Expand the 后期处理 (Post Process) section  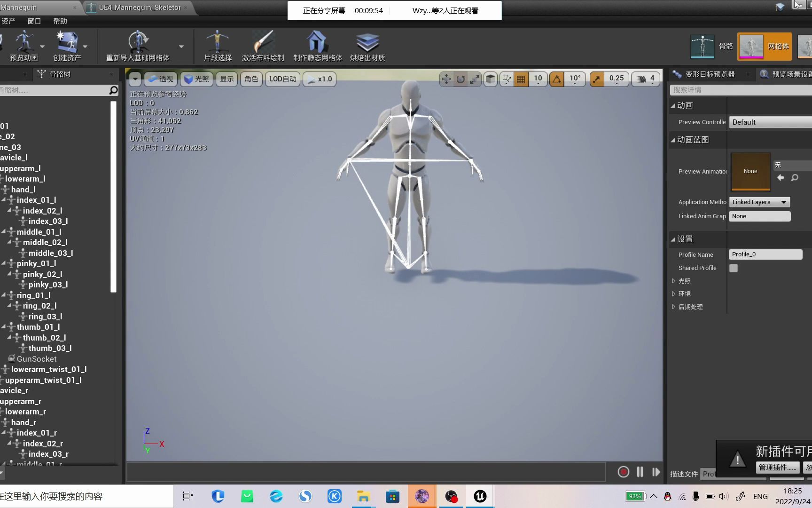point(690,306)
